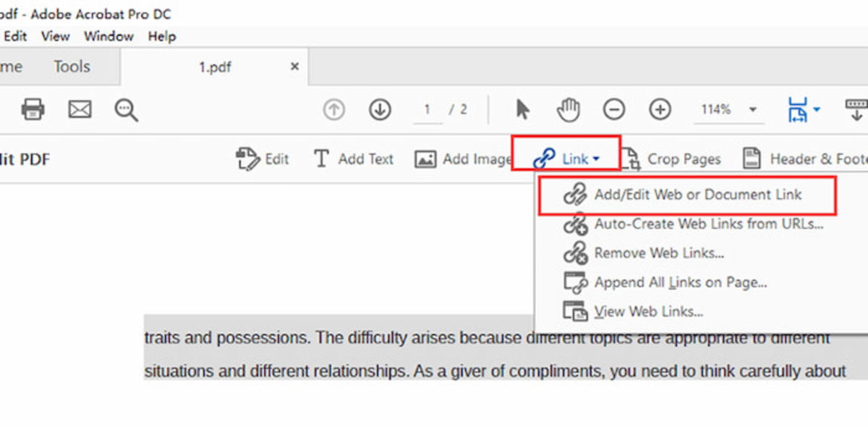The height and width of the screenshot is (427, 868).
Task: Switch to the Tools tab
Action: (x=72, y=66)
